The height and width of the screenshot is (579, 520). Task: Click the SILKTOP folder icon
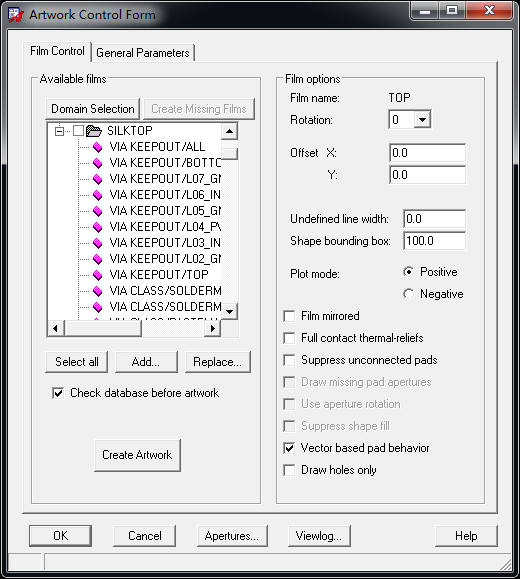click(94, 131)
